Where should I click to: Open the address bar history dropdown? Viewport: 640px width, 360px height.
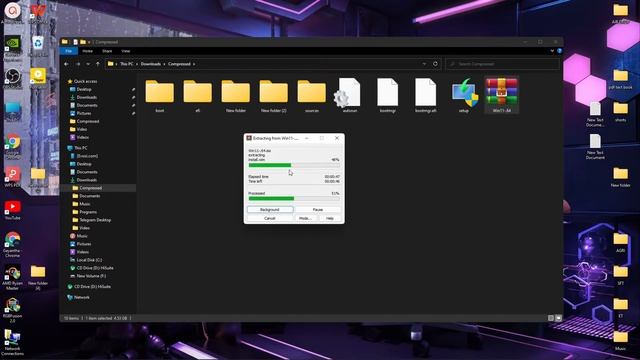tap(424, 64)
